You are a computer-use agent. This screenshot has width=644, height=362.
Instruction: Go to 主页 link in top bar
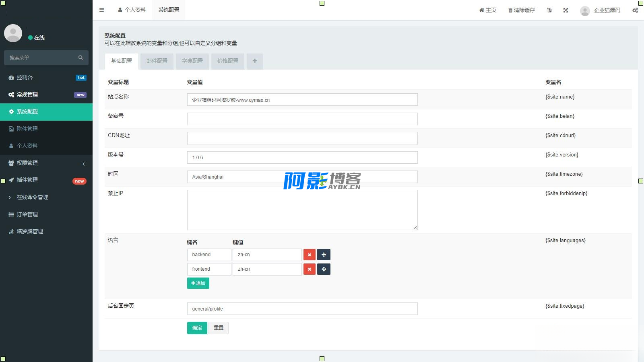click(487, 10)
